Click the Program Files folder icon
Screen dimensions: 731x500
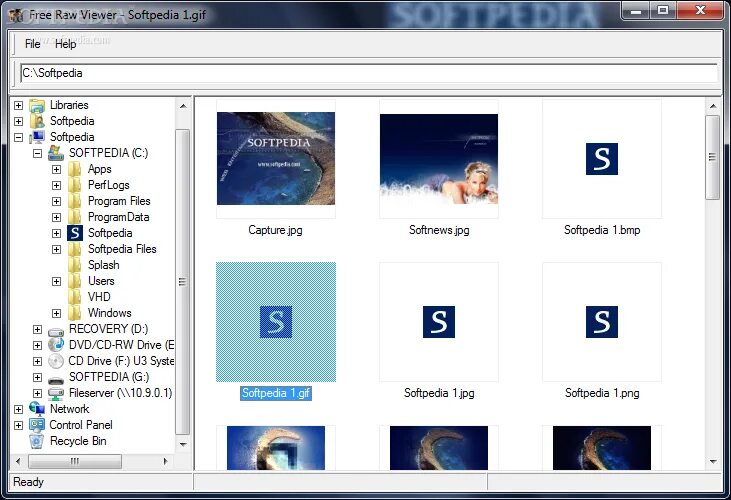pyautogui.click(x=75, y=201)
